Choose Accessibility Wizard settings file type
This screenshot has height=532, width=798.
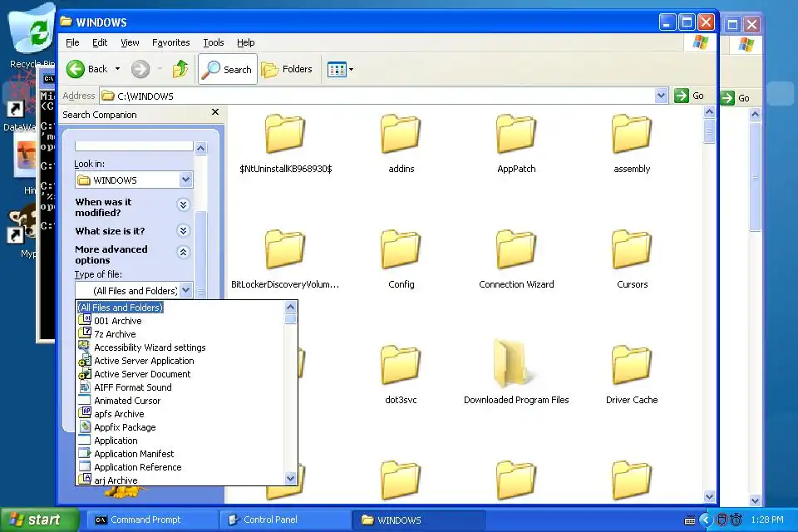pos(180,347)
